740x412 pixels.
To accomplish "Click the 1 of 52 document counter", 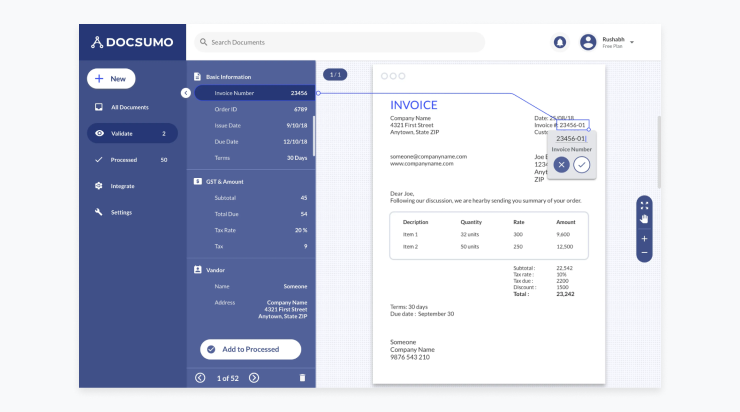I will (227, 378).
